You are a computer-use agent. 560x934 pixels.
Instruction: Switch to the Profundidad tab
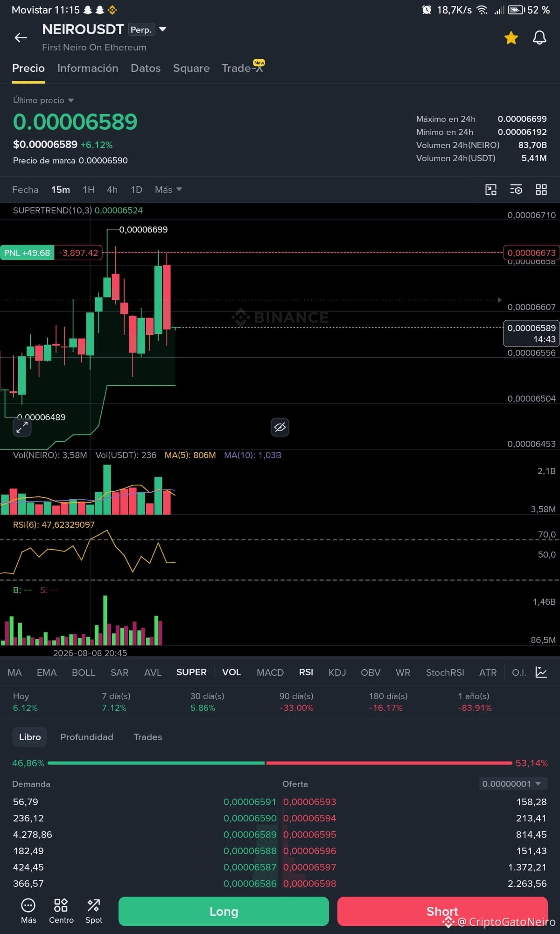click(x=87, y=737)
